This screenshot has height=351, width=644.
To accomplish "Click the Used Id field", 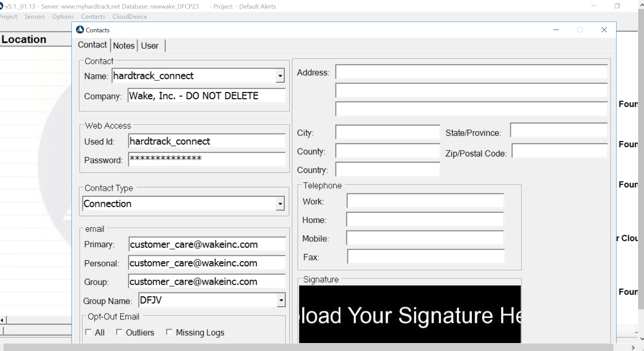I will [207, 141].
